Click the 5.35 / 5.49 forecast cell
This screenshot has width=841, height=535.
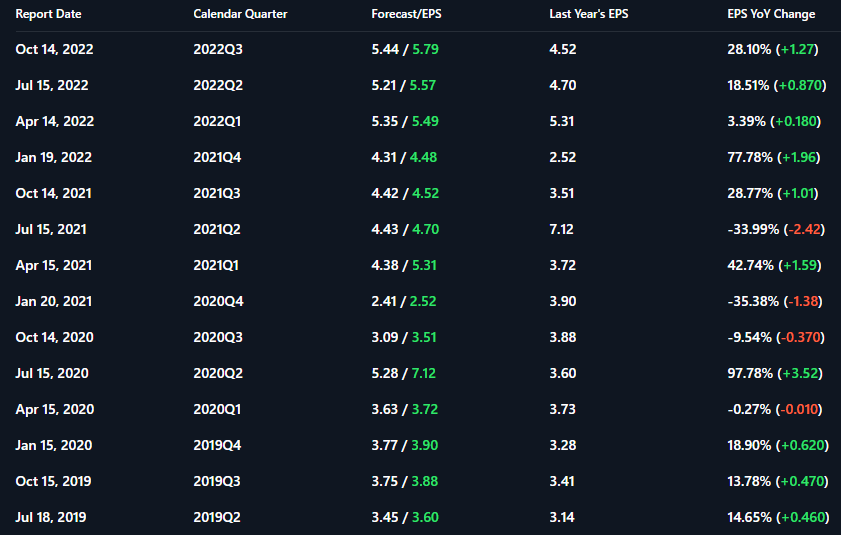pyautogui.click(x=404, y=121)
